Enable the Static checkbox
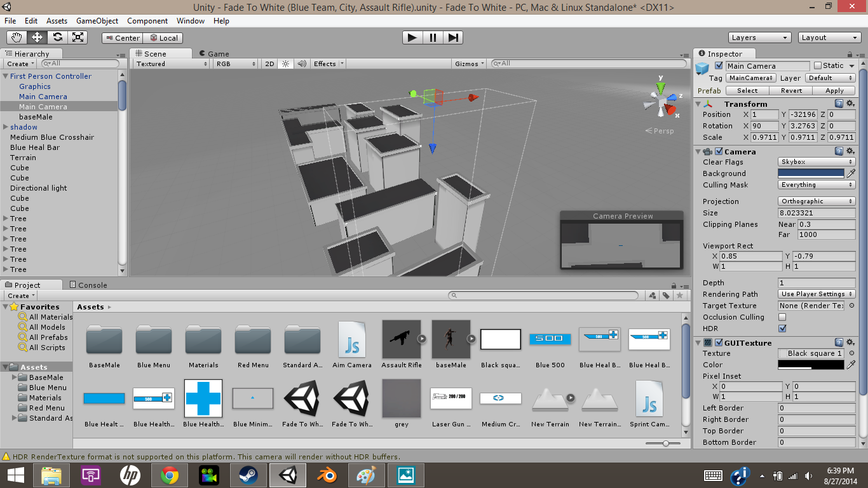868x488 pixels. click(817, 65)
